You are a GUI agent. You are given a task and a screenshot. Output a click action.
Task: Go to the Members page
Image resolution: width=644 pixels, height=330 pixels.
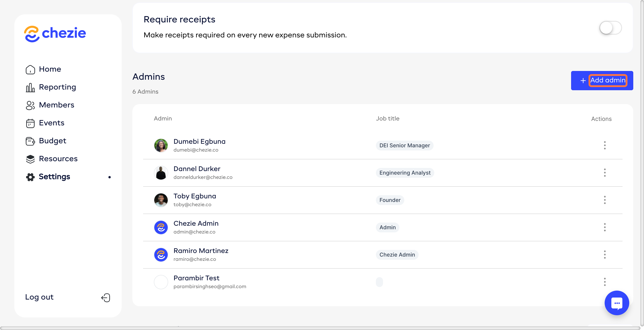point(57,105)
